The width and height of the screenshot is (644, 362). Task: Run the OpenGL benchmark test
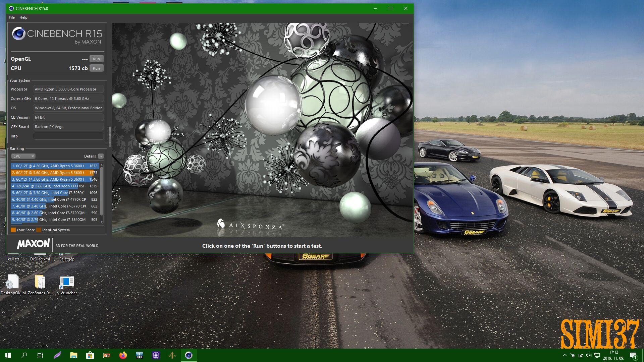pyautogui.click(x=96, y=59)
